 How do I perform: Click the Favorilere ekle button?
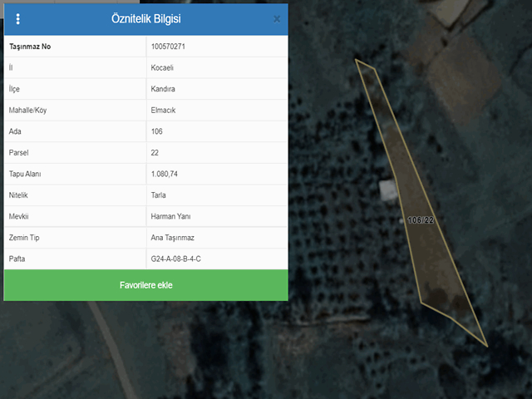146,285
